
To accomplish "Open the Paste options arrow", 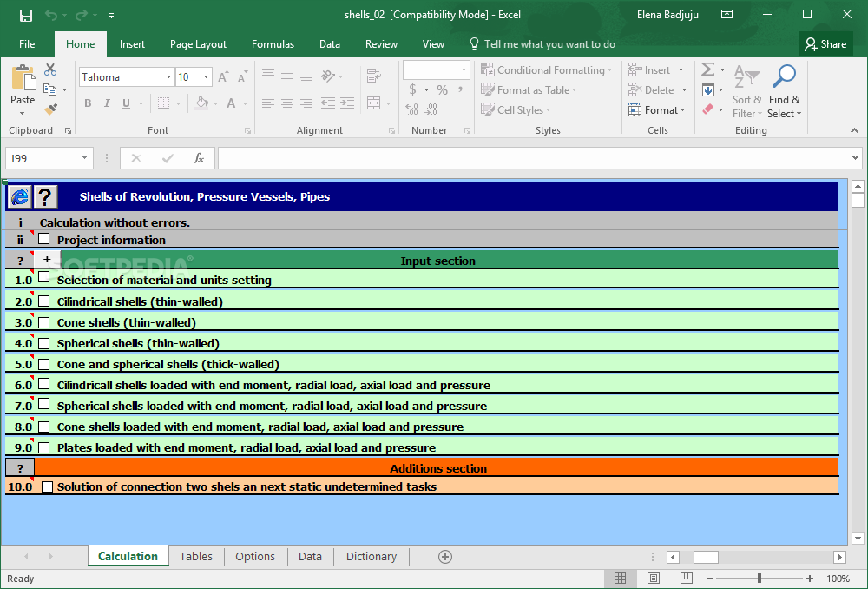I will [23, 114].
